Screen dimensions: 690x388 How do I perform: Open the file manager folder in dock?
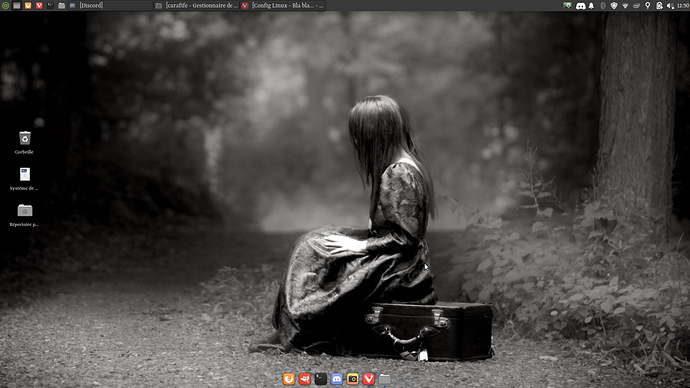pyautogui.click(x=385, y=379)
